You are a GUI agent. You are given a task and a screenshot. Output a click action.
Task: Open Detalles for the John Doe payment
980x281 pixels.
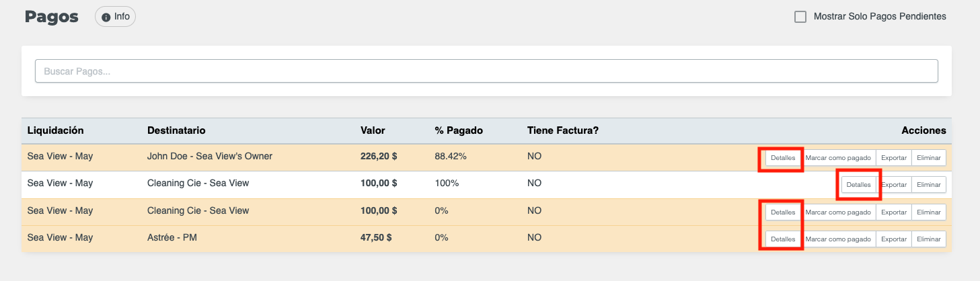coord(782,158)
